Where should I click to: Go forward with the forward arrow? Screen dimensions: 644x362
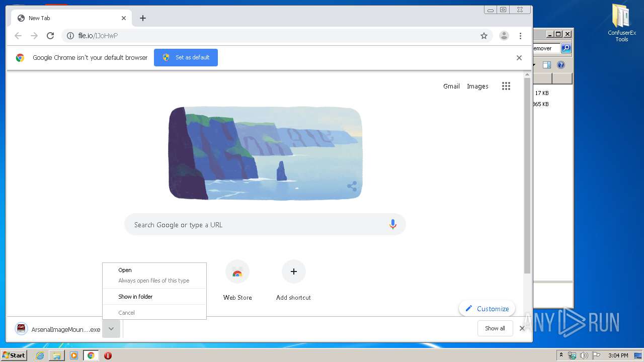click(x=34, y=36)
